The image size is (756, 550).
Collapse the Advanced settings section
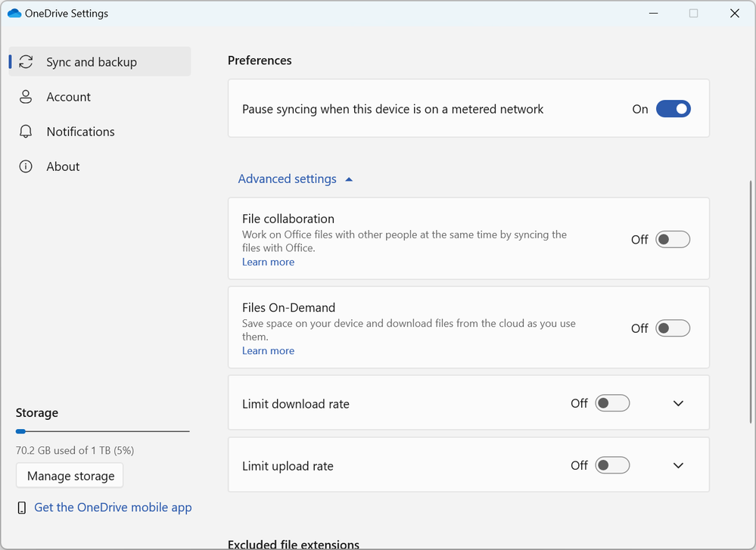click(x=296, y=179)
